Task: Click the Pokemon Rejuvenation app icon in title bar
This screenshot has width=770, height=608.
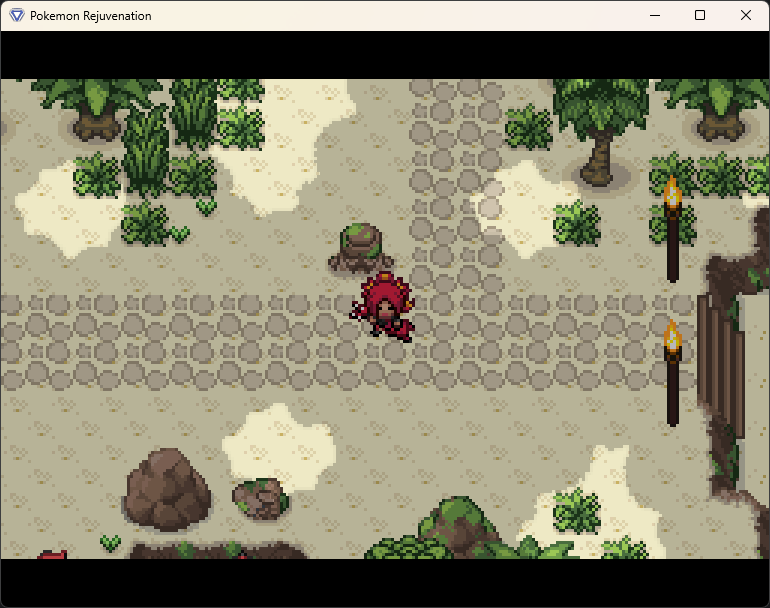Action: tap(17, 15)
